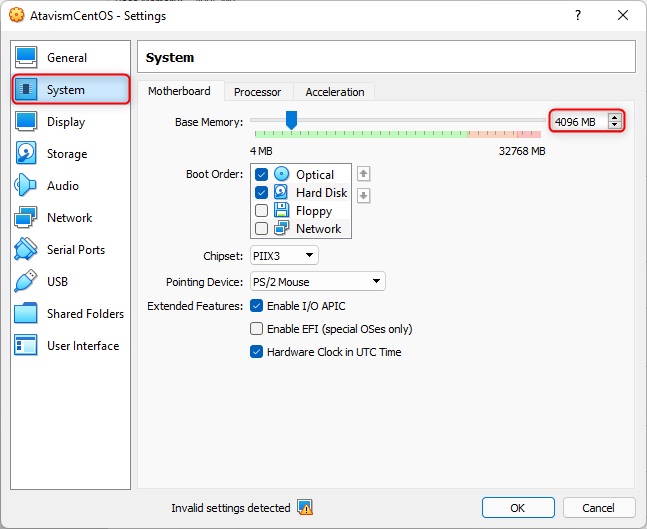Disable the Enable I/O APIC checkbox
This screenshot has height=529, width=647.
[257, 306]
